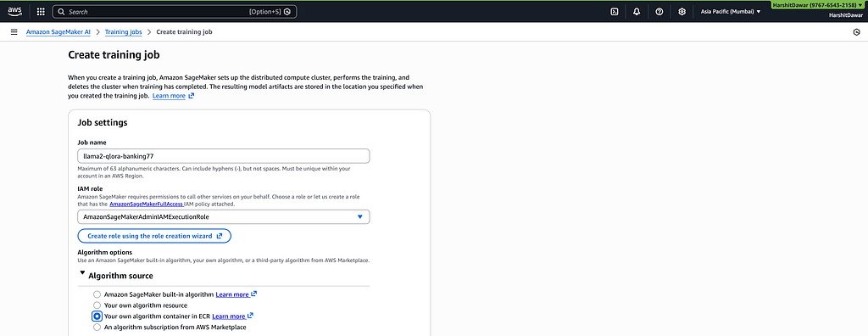Click the Create training job breadcrumb text

[184, 32]
